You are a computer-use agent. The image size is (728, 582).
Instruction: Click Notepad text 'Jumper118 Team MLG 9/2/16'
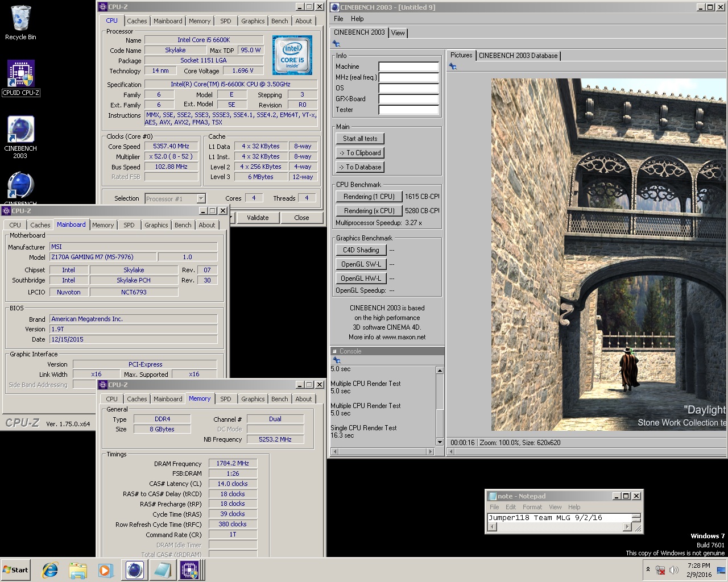(545, 518)
